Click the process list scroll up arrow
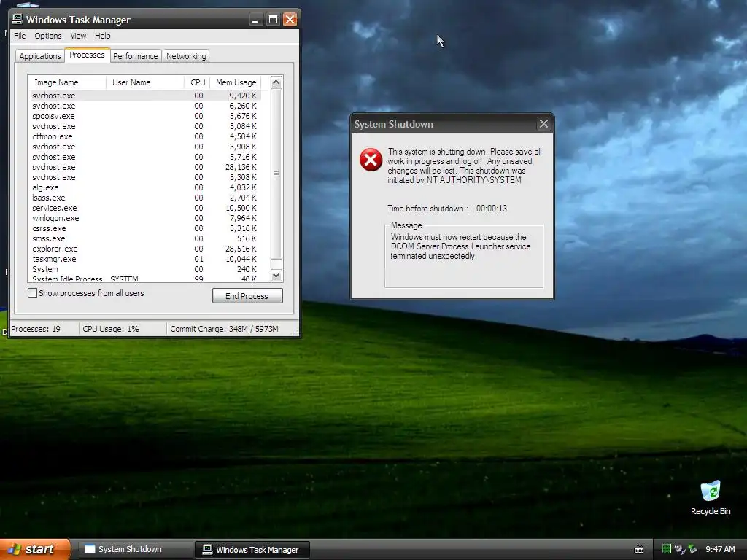The height and width of the screenshot is (560, 747). [x=276, y=82]
